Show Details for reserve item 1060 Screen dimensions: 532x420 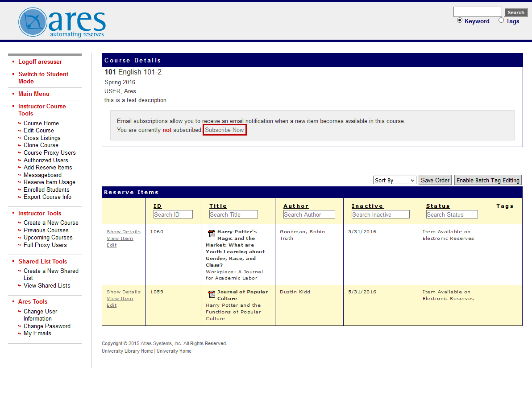123,231
